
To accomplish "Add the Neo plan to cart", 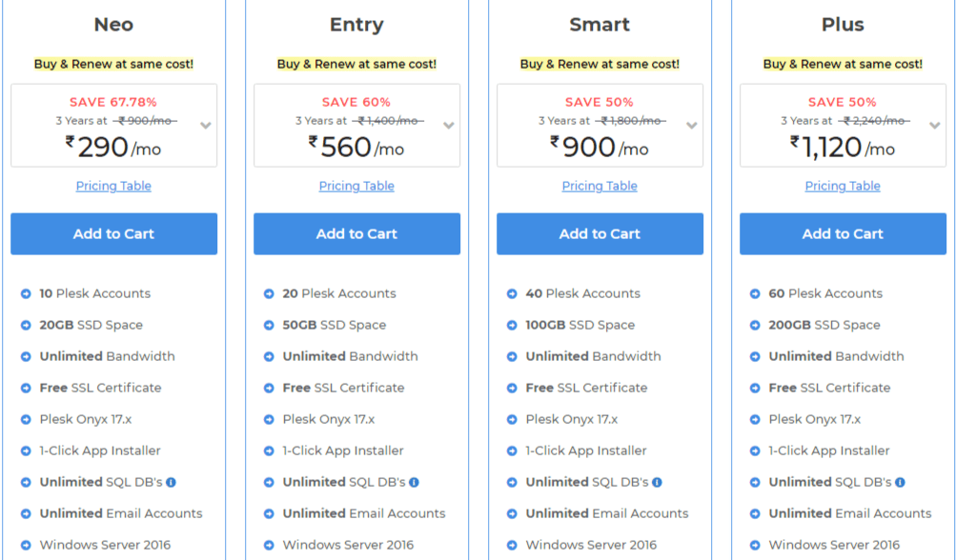I will point(114,233).
